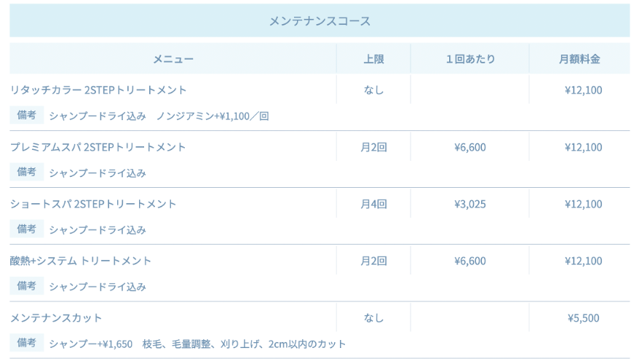The height and width of the screenshot is (364, 642).
Task: Click the 備考 label under メンテナンスカット
Action: (27, 343)
